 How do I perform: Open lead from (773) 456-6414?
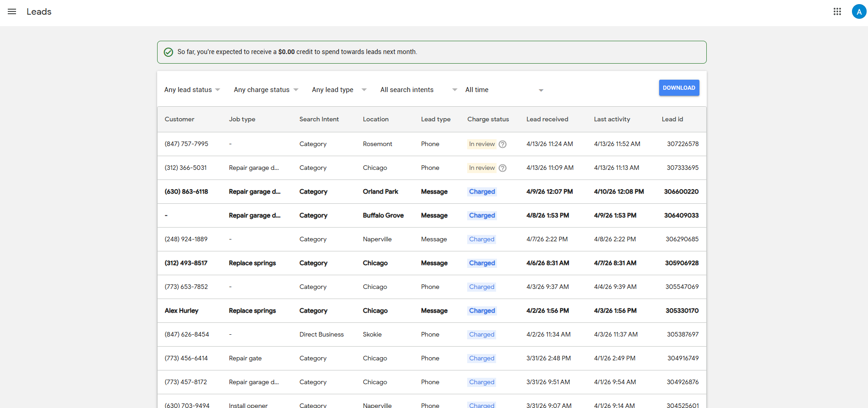[x=431, y=358]
